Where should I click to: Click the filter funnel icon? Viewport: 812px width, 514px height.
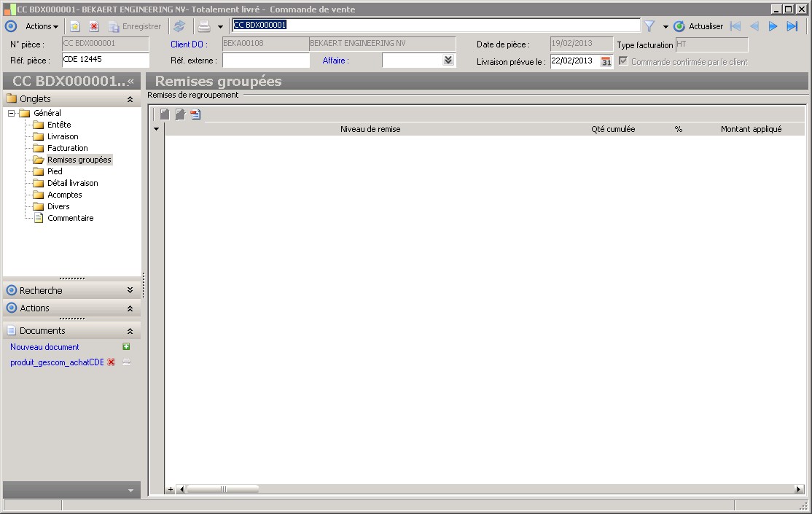pos(649,26)
